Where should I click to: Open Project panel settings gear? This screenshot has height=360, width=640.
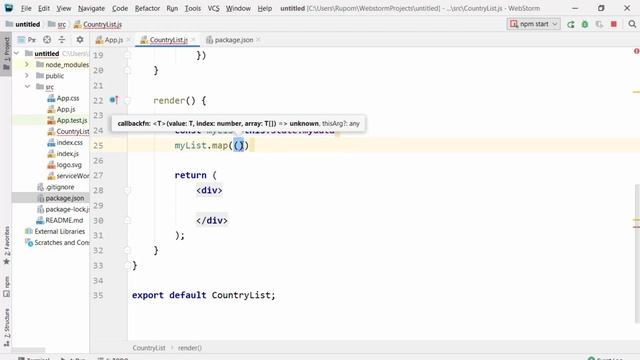tap(80, 40)
